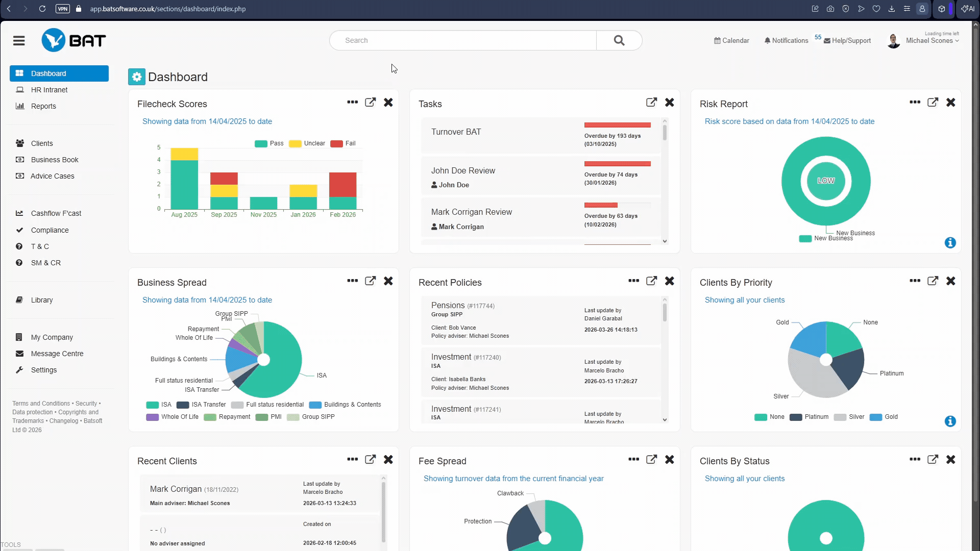This screenshot has height=551, width=980.
Task: Open Risk Report three-dots options menu
Action: coord(915,103)
